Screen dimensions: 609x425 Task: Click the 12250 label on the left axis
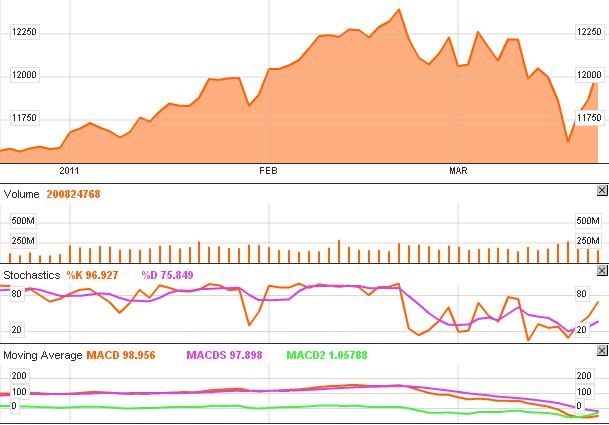click(x=24, y=32)
